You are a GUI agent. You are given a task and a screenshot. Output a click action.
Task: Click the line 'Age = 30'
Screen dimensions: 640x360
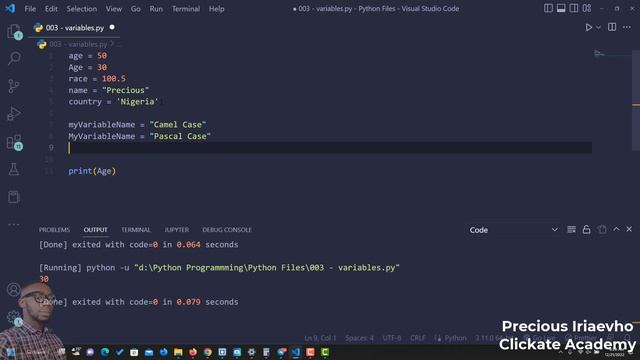pyautogui.click(x=87, y=67)
